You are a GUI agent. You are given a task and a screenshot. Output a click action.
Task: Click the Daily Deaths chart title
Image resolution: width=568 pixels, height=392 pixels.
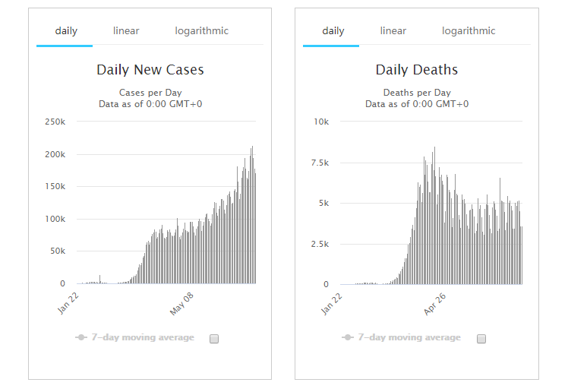(417, 70)
